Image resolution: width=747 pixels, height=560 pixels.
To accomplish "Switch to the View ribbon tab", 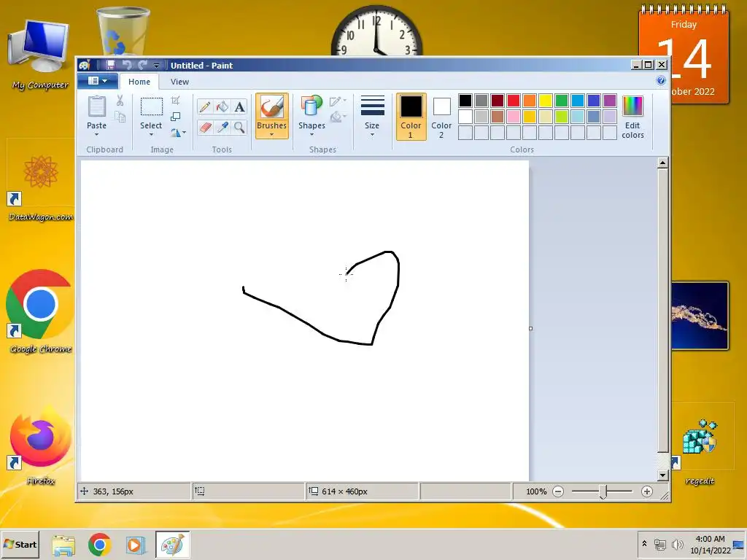I will click(x=179, y=82).
